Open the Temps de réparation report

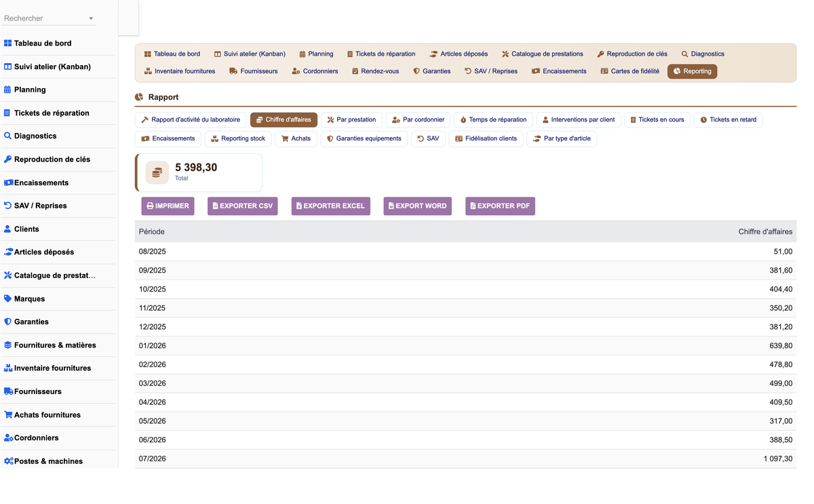493,120
